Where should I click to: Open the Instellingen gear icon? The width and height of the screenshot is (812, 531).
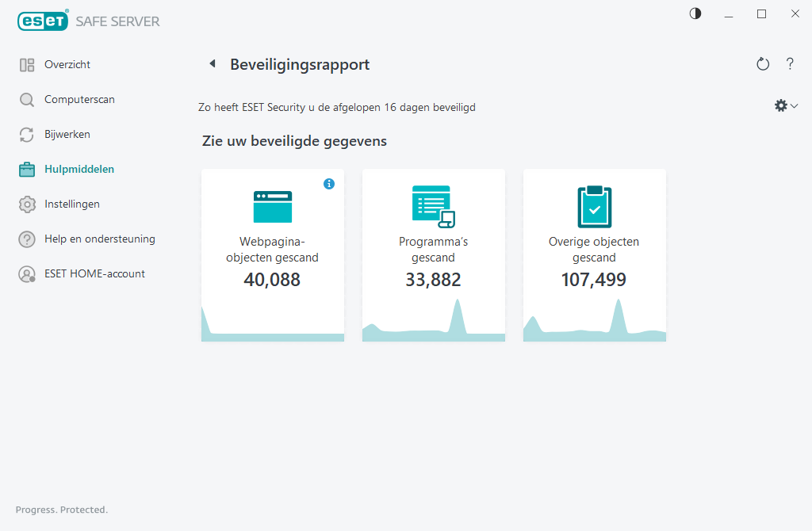(27, 204)
